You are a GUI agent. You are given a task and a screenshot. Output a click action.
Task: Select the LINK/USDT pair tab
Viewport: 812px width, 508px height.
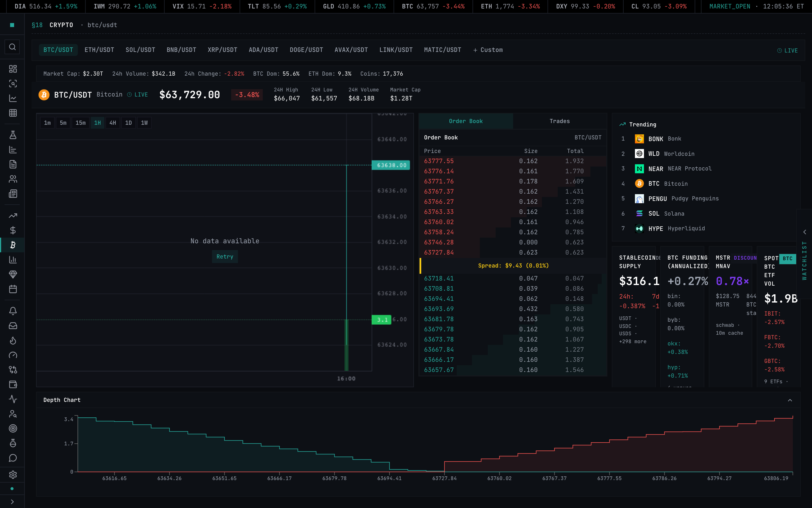(x=396, y=50)
